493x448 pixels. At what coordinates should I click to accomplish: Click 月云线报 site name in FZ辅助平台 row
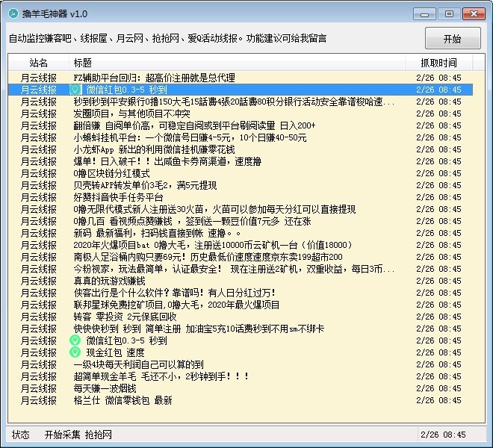tap(39, 78)
